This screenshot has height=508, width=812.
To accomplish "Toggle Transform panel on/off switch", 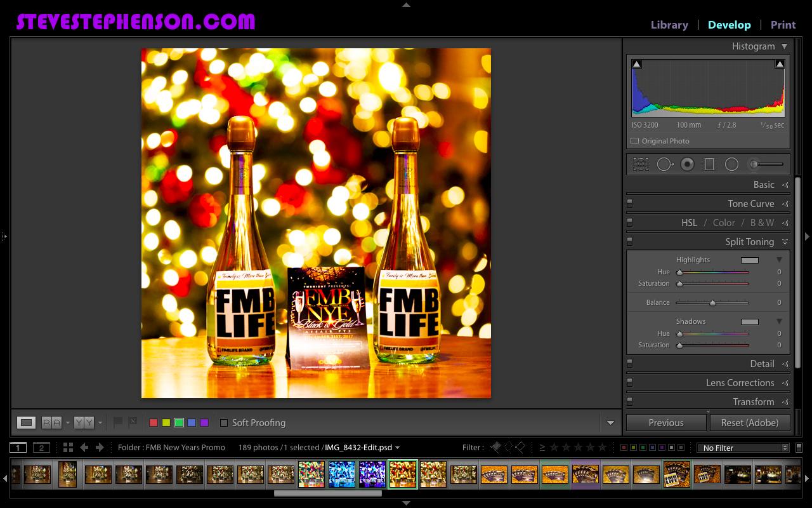I will tap(629, 401).
